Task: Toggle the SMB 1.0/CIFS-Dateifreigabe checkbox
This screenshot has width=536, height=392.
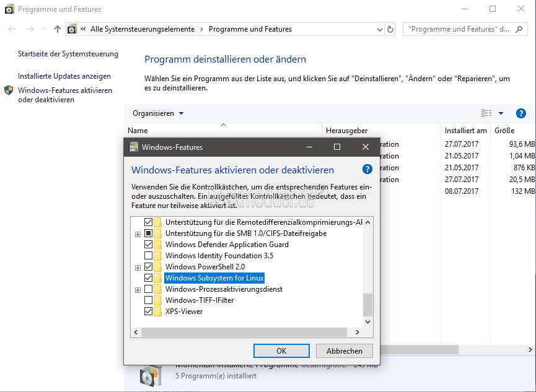Action: (148, 233)
